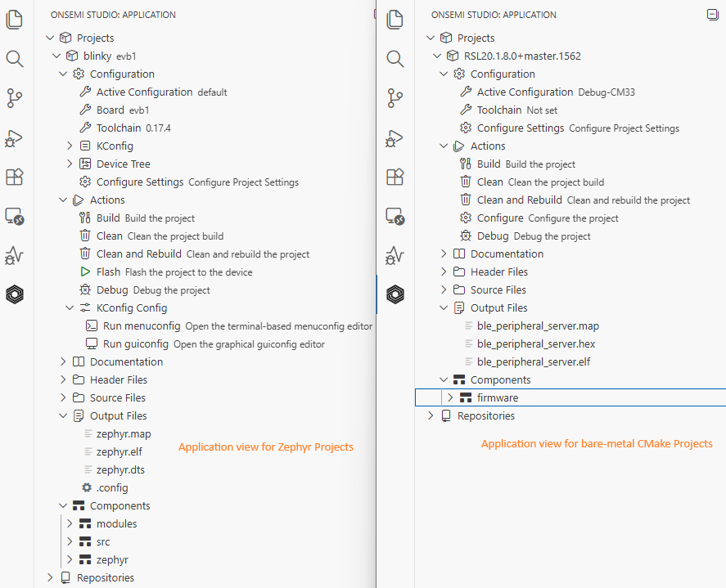Expand the zephyr component folder

70,559
